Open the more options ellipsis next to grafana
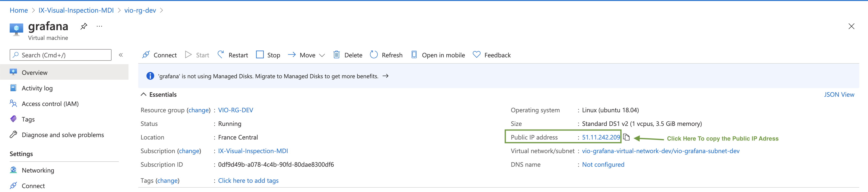The height and width of the screenshot is (192, 868). (x=99, y=26)
